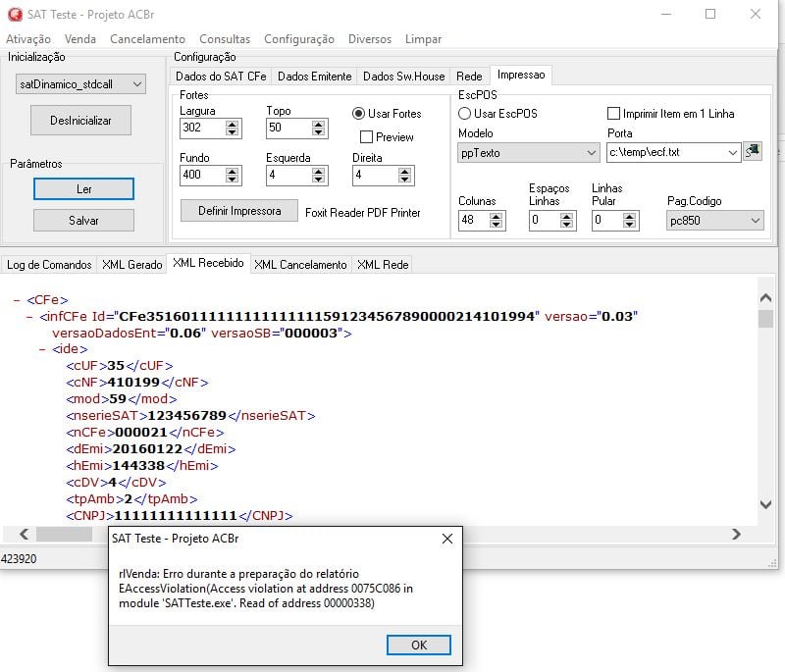Open the Modelo ppTexto dropdown

click(x=592, y=153)
